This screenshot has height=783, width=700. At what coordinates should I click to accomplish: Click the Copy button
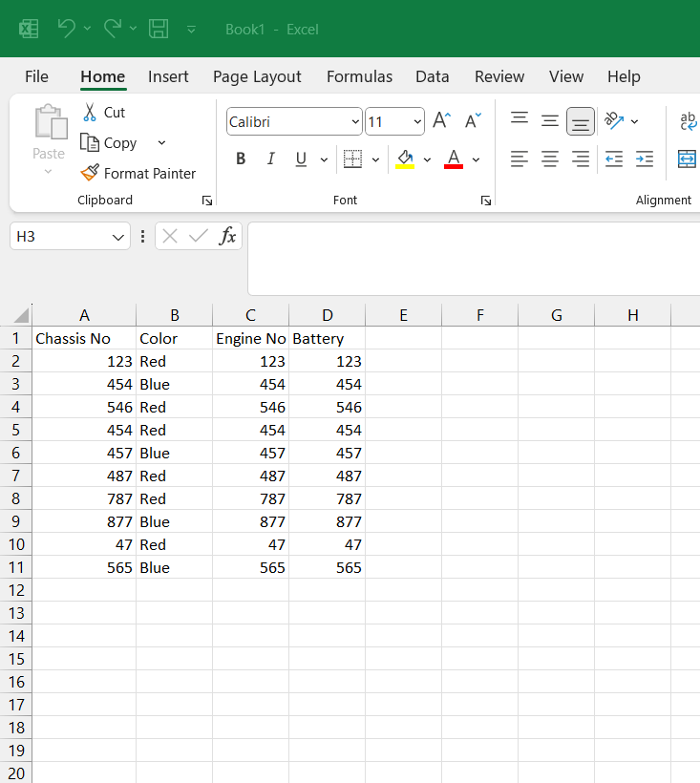click(x=109, y=143)
